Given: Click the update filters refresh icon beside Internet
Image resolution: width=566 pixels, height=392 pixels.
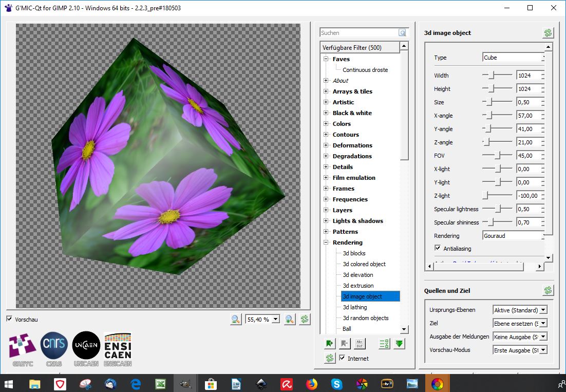Looking at the screenshot, I should tap(330, 358).
